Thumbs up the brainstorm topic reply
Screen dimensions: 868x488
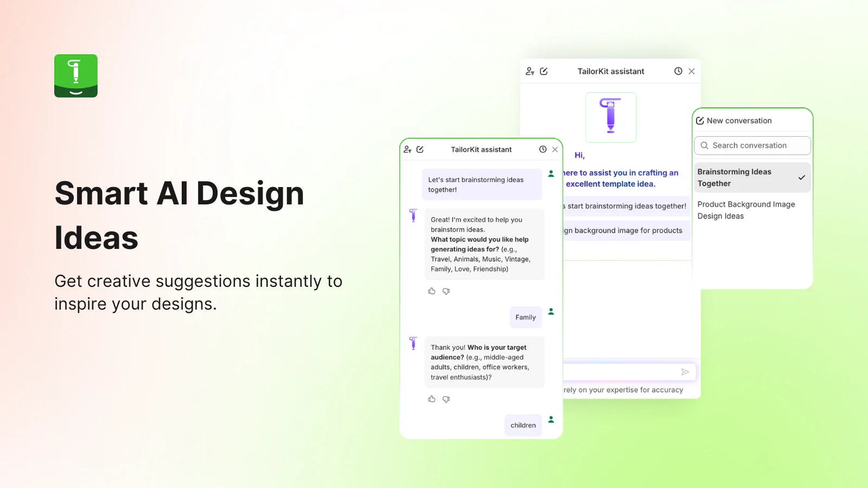[432, 291]
